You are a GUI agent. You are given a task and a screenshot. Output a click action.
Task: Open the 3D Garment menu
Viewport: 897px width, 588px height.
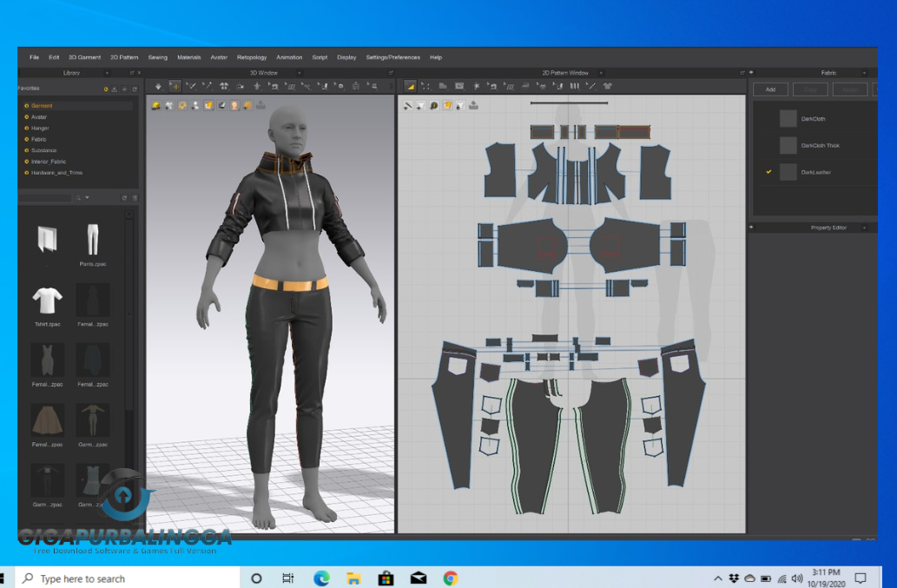coord(85,57)
